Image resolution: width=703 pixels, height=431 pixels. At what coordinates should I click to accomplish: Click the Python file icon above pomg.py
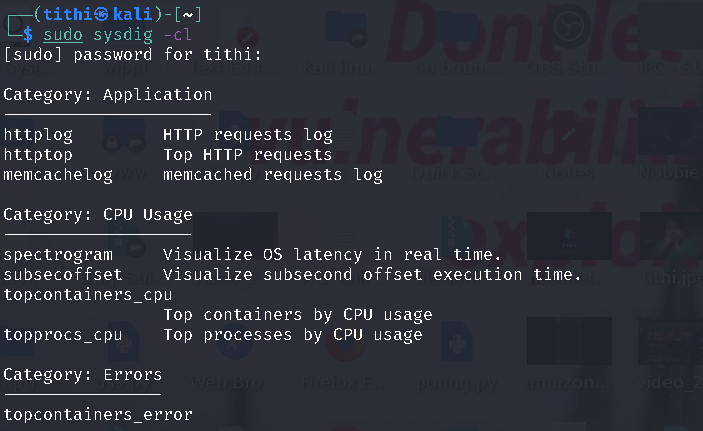coord(457,342)
